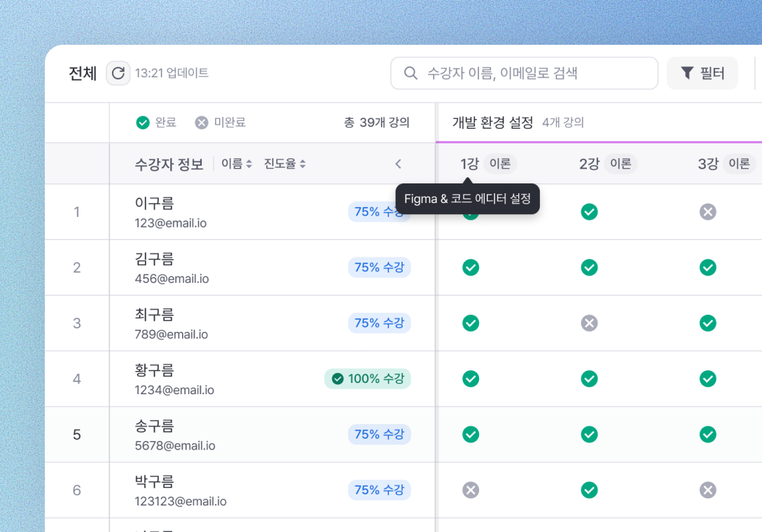Toggle 박구름's 3강 incomplete status
Screen dimensions: 762x532
(x=708, y=490)
